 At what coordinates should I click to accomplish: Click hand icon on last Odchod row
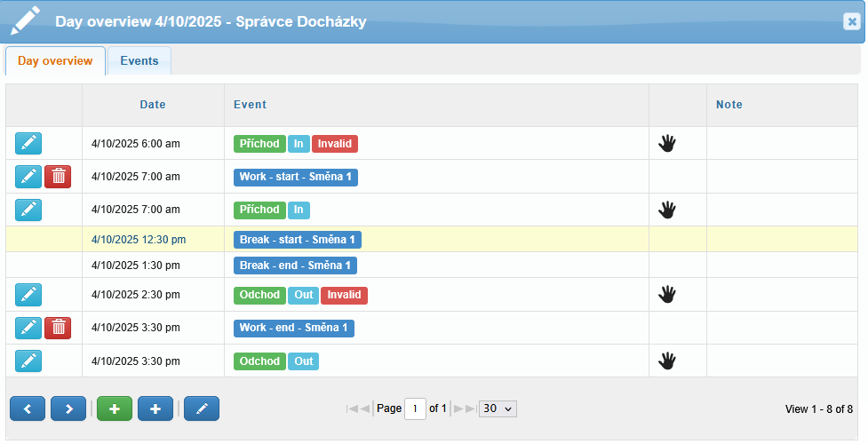tap(667, 361)
